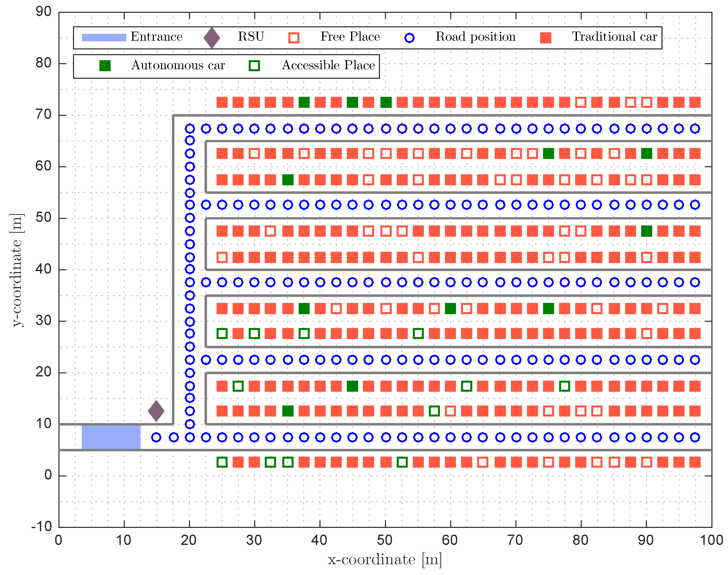Select the only autonomous car in the y≈47 row
The width and height of the screenshot is (728, 575).
[646, 231]
